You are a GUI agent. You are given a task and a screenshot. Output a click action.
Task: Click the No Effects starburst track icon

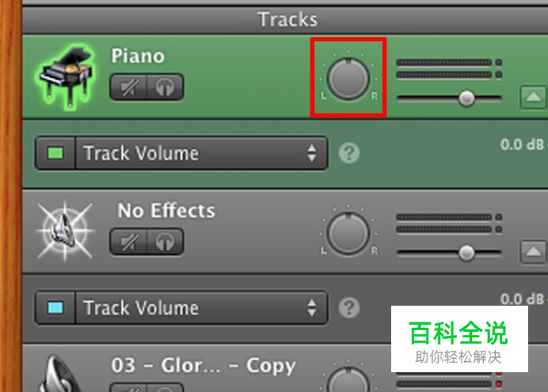[65, 230]
